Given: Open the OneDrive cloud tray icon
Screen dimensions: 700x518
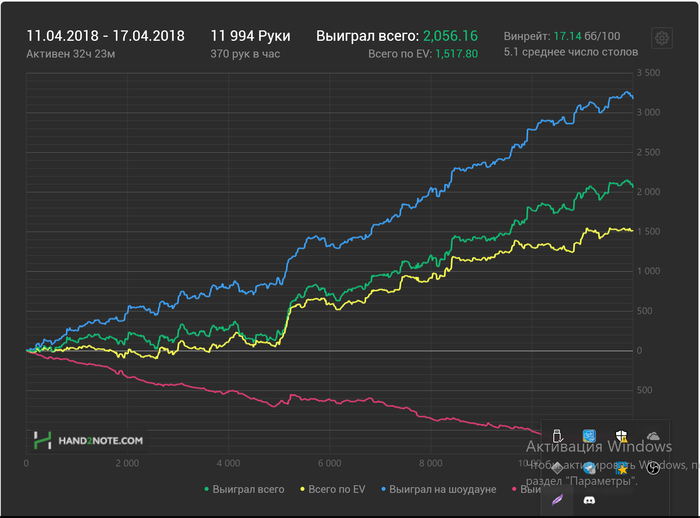Looking at the screenshot, I should [653, 436].
